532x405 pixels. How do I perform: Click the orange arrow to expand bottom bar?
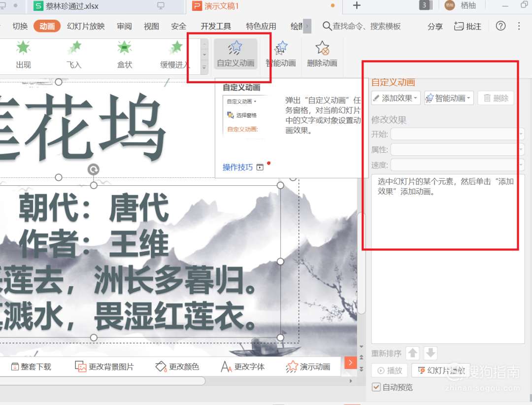[x=351, y=363]
